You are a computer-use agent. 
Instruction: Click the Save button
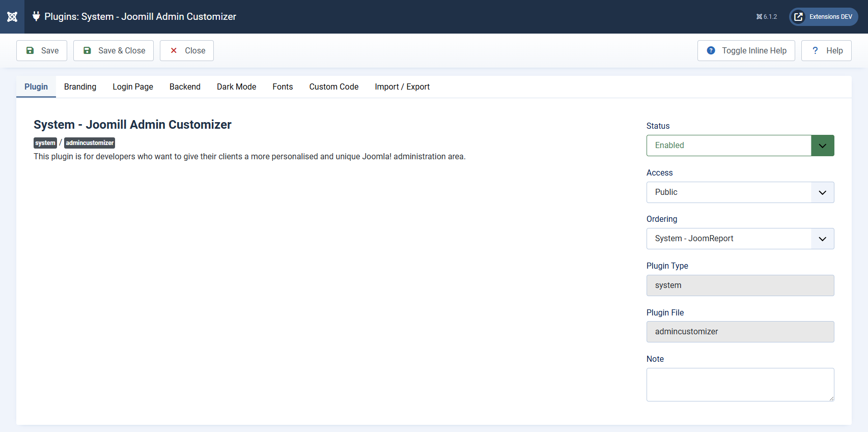click(x=42, y=50)
